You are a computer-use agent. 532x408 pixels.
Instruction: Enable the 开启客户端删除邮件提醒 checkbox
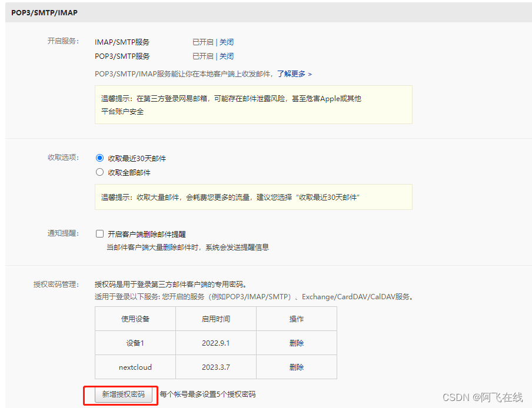tap(99, 233)
